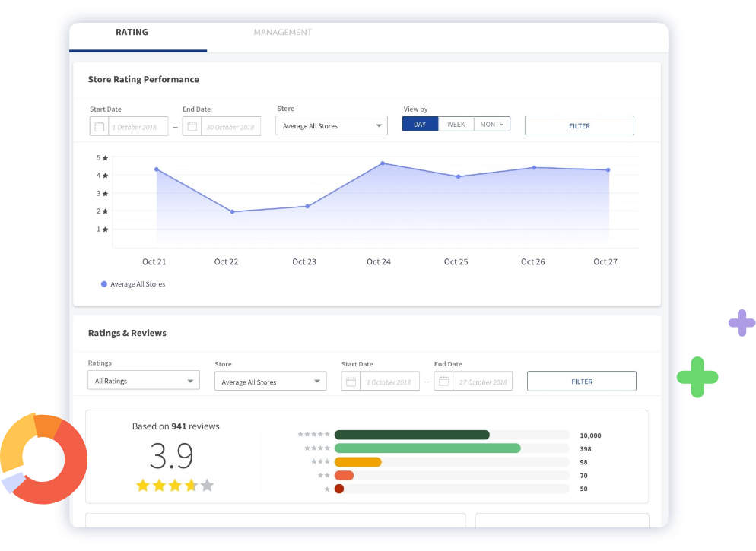Open Store dropdown in Store Rating Performance
The height and width of the screenshot is (551, 756).
click(331, 126)
